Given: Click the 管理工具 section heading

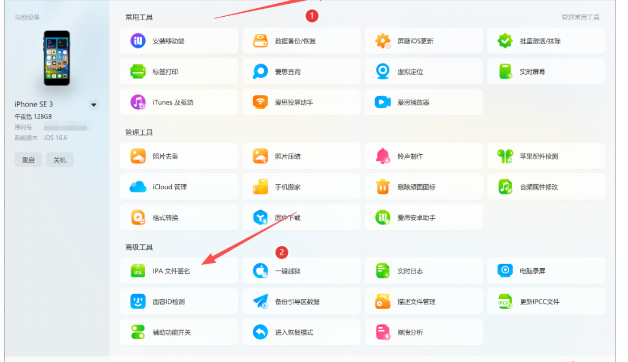Looking at the screenshot, I should (x=139, y=132).
